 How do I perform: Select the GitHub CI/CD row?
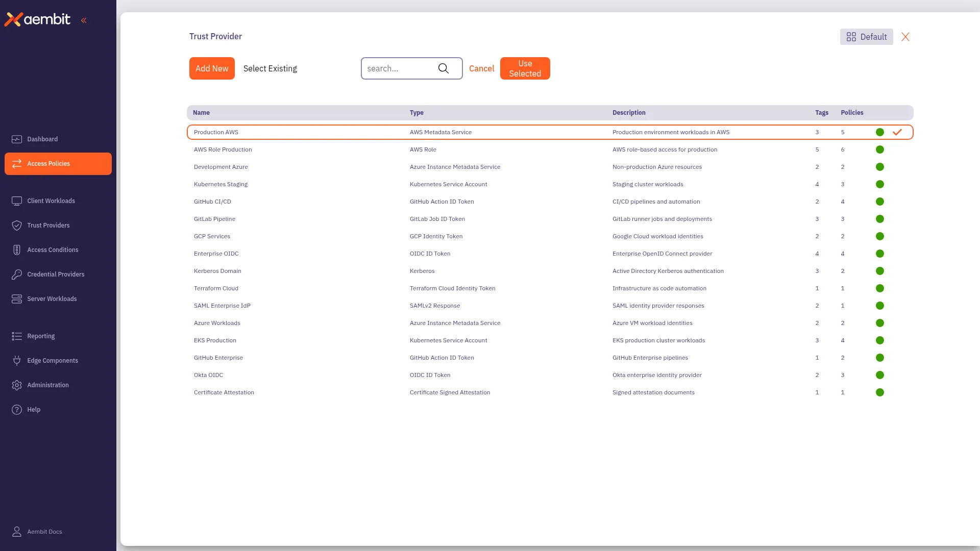550,202
